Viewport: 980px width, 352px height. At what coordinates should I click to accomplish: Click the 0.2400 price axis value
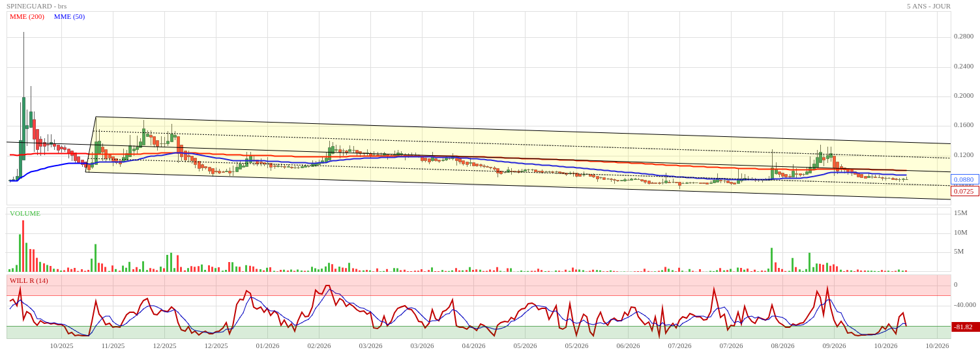(x=964, y=66)
